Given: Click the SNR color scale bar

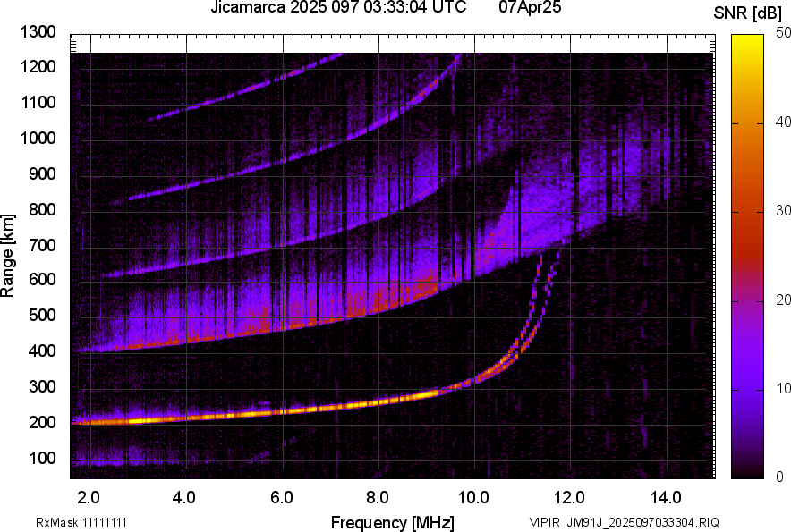Looking at the screenshot, I should coord(748,257).
